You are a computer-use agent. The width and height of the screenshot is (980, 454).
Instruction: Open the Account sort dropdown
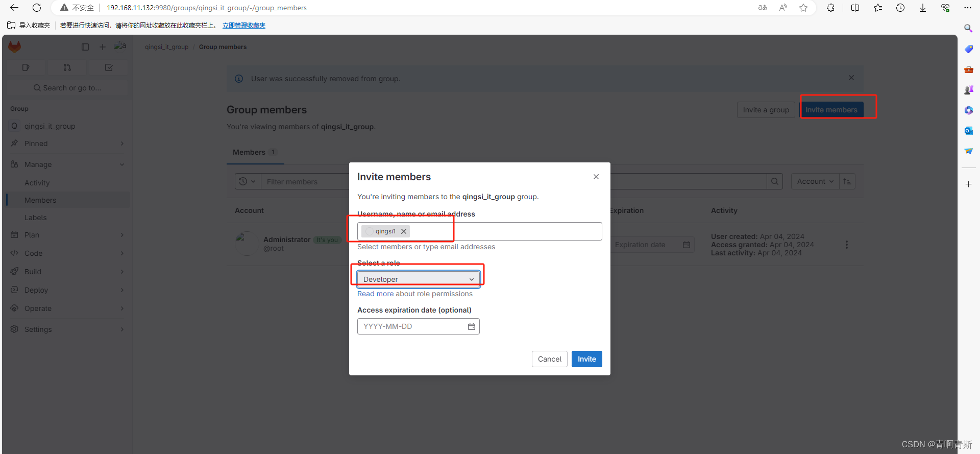point(815,181)
